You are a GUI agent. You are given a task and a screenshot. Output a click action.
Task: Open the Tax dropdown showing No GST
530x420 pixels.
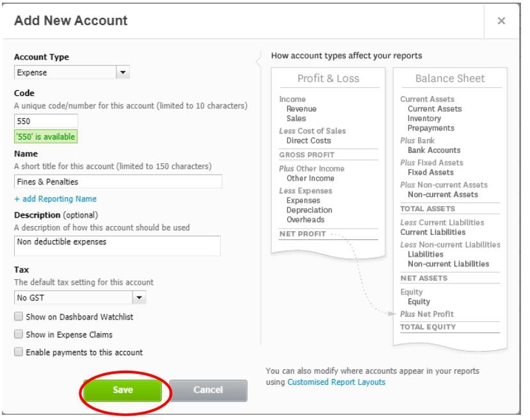point(80,298)
